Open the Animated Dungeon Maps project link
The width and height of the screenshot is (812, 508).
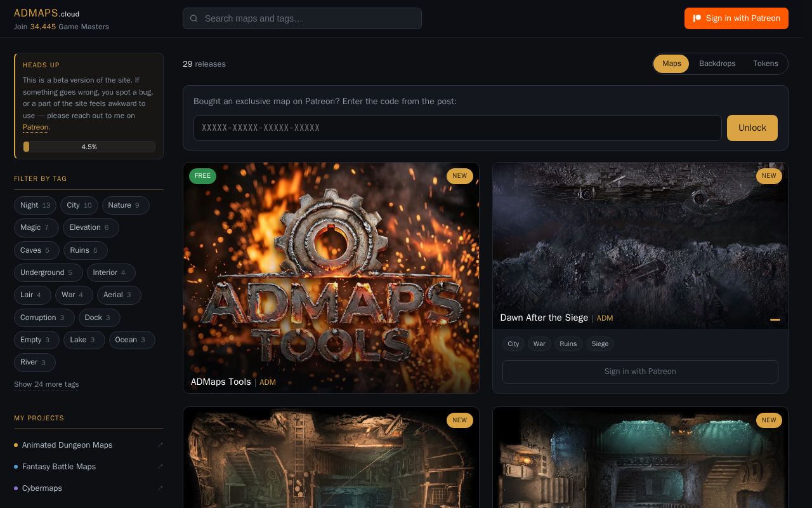[x=67, y=445]
